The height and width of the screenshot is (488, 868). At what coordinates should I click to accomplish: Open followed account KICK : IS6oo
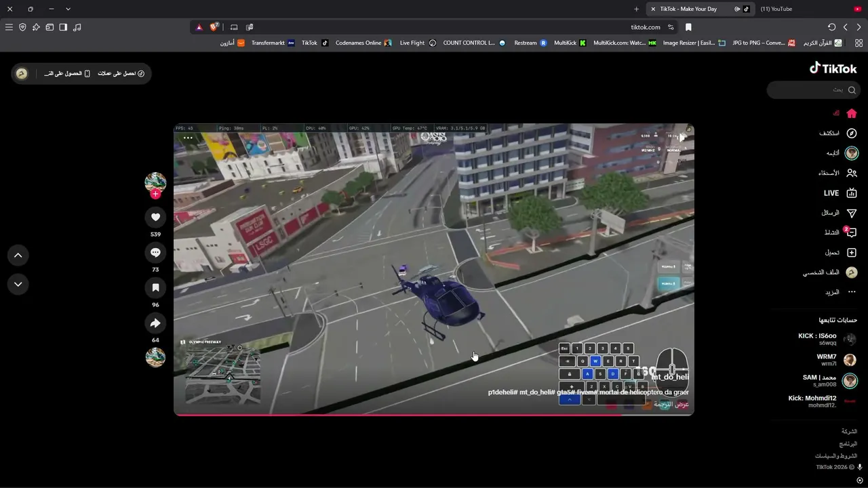click(827, 339)
